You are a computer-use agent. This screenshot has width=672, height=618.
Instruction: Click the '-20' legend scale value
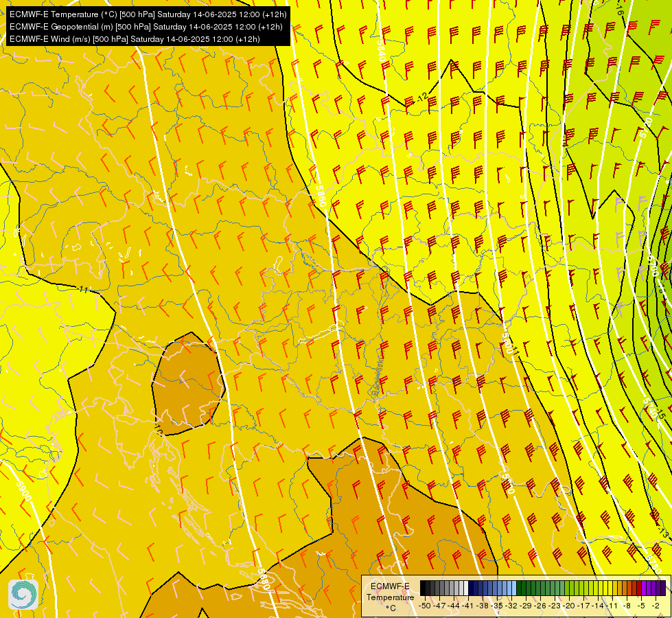pyautogui.click(x=569, y=606)
